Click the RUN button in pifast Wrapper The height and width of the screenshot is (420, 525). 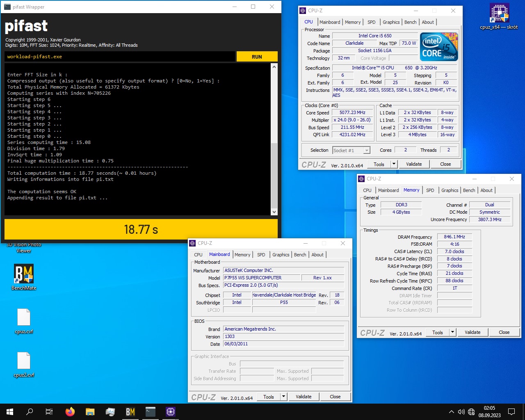click(x=257, y=57)
